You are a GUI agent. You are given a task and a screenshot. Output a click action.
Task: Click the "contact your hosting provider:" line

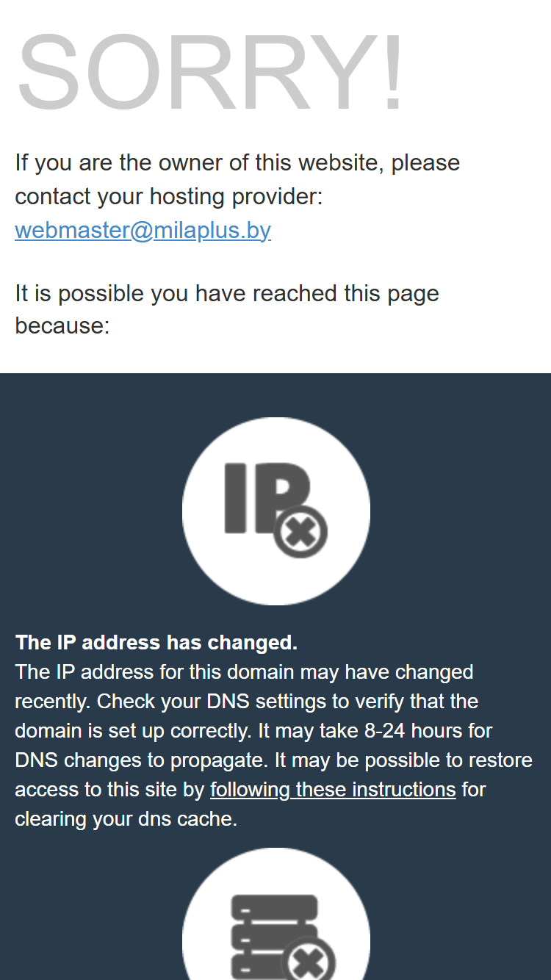pyautogui.click(x=169, y=197)
